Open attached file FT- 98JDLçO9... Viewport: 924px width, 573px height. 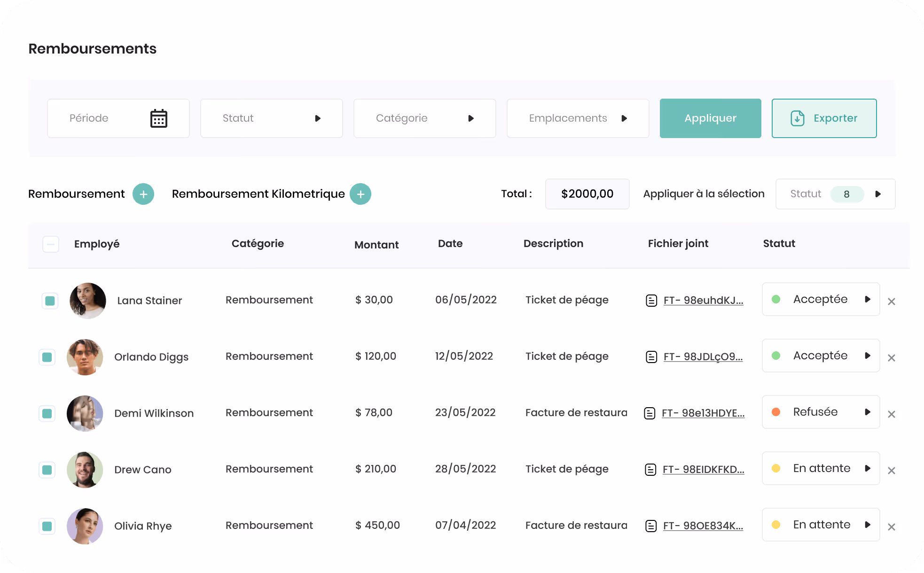click(703, 357)
